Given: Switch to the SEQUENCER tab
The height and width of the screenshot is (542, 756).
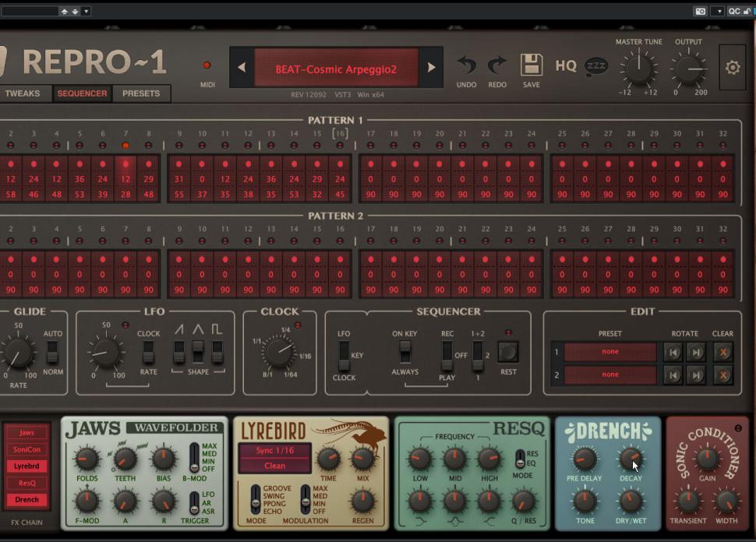Looking at the screenshot, I should coord(83,93).
